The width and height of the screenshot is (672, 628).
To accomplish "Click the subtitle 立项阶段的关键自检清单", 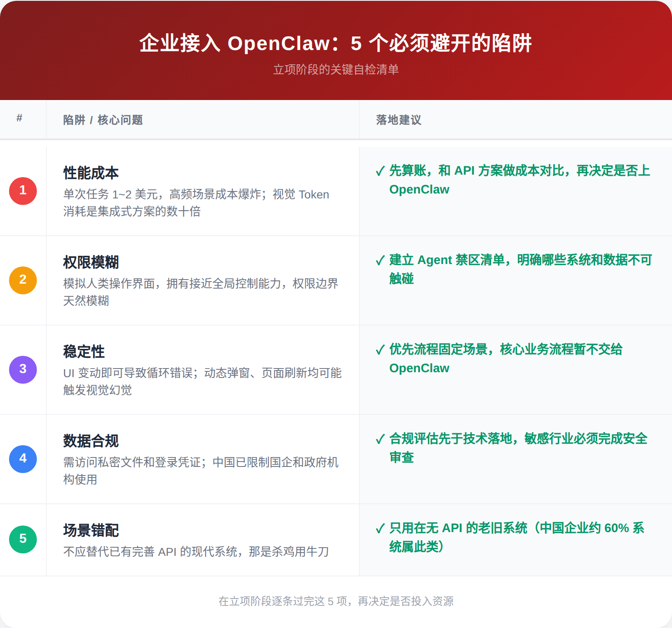I will pyautogui.click(x=336, y=70).
